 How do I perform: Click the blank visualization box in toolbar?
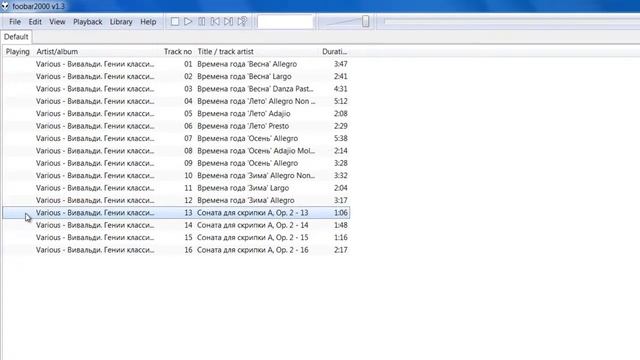coord(285,22)
